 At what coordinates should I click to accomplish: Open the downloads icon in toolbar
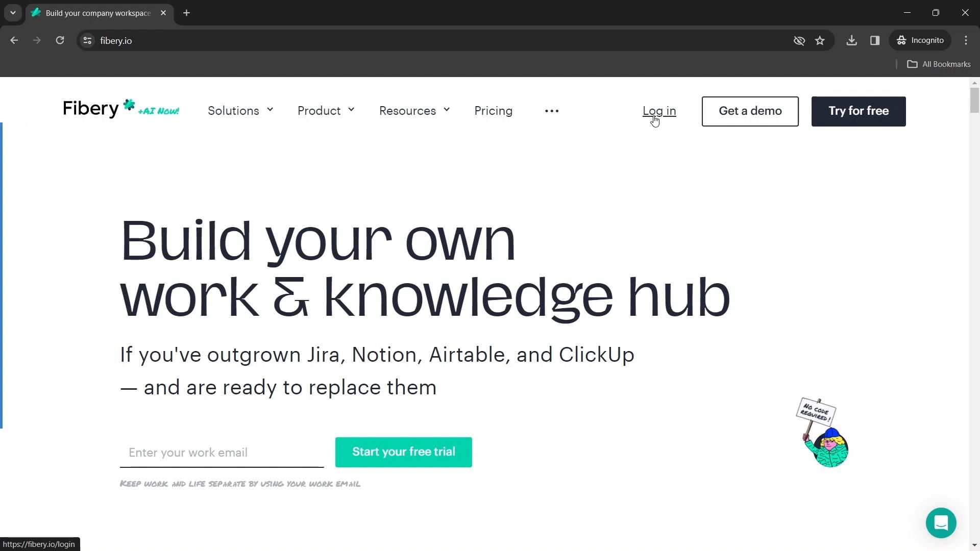[851, 40]
